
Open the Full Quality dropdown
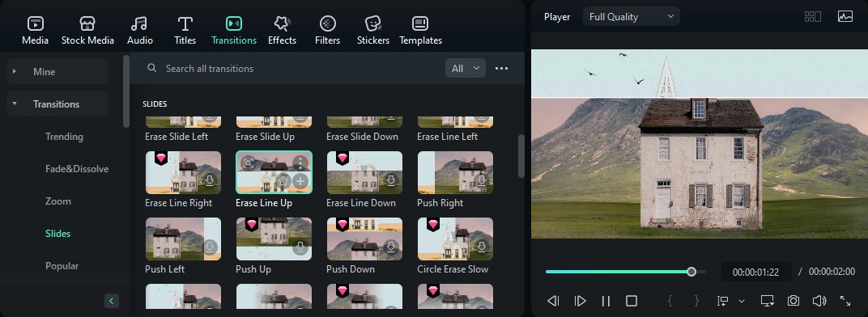pyautogui.click(x=631, y=17)
